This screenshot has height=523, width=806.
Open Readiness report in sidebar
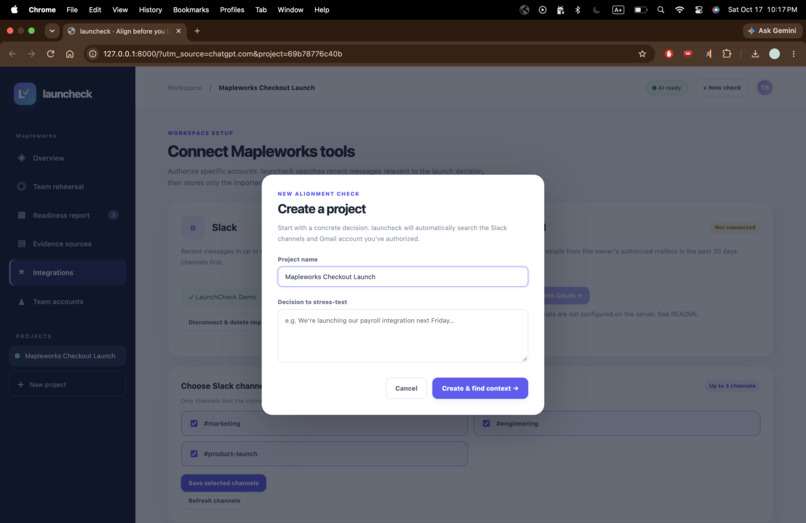point(67,215)
